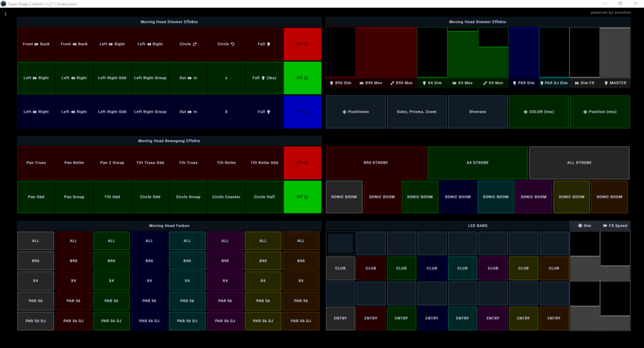Trigger the purple SONIC BOOM button

click(x=533, y=197)
